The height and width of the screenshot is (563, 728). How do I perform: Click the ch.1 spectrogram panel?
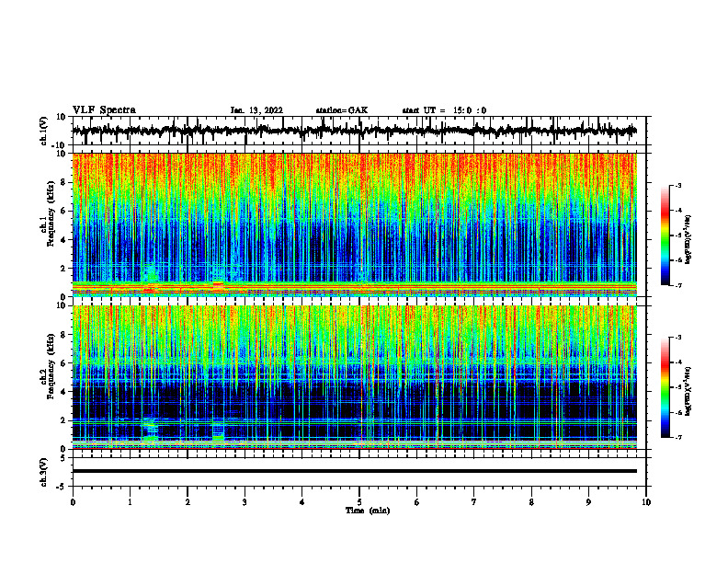(355, 224)
